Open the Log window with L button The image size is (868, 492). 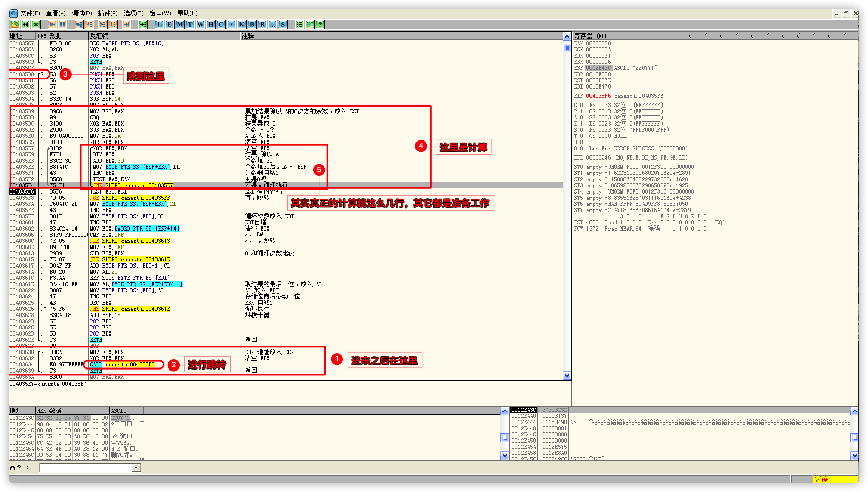pyautogui.click(x=160, y=24)
